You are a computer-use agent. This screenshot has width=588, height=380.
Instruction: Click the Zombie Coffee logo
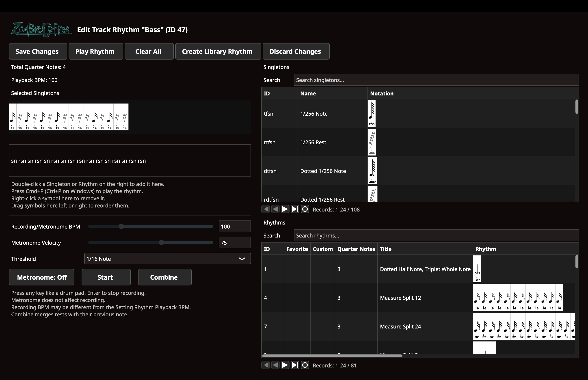41,30
